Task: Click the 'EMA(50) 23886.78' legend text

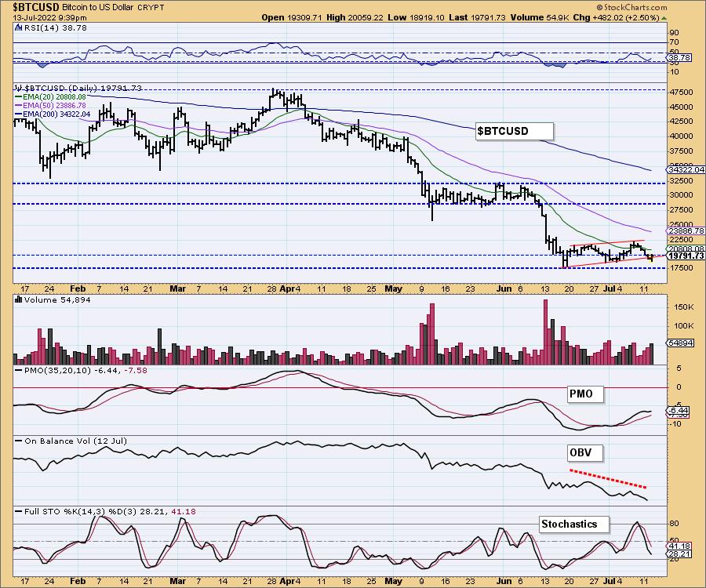Action: (54, 105)
